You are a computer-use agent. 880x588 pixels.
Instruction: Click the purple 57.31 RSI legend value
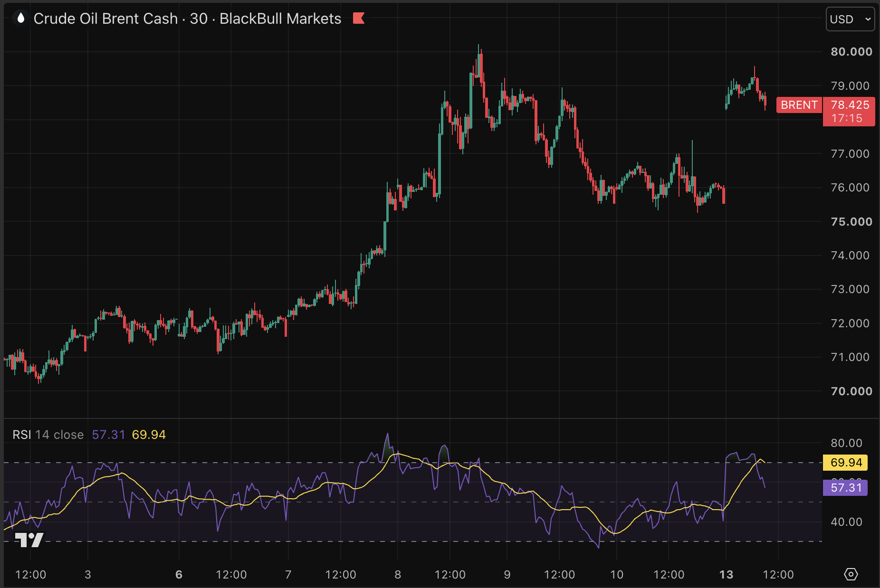pos(108,435)
